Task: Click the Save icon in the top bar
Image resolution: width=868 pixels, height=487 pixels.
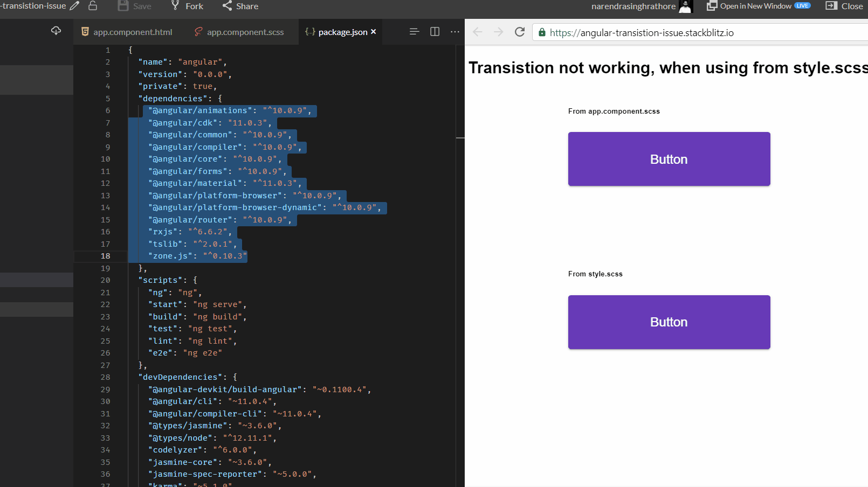Action: pos(123,6)
